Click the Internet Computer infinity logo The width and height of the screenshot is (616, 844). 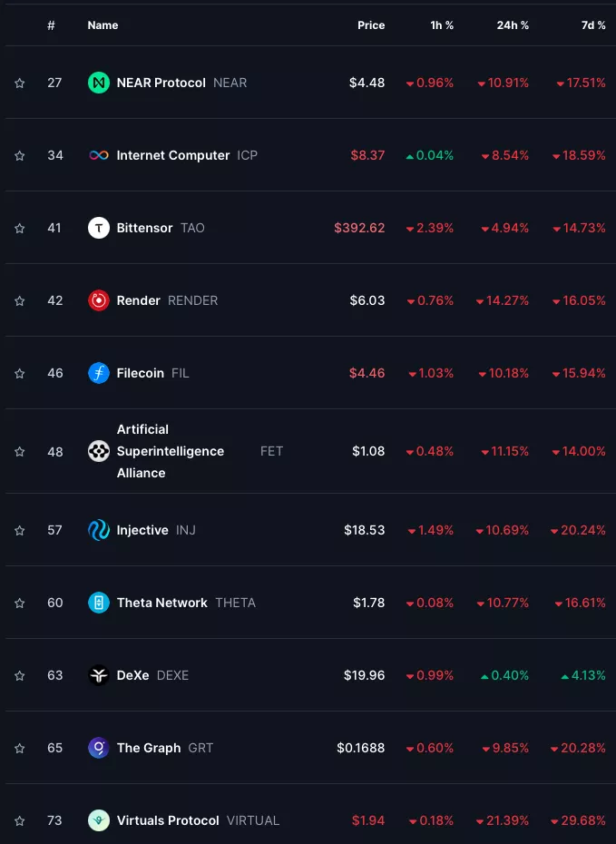(99, 155)
